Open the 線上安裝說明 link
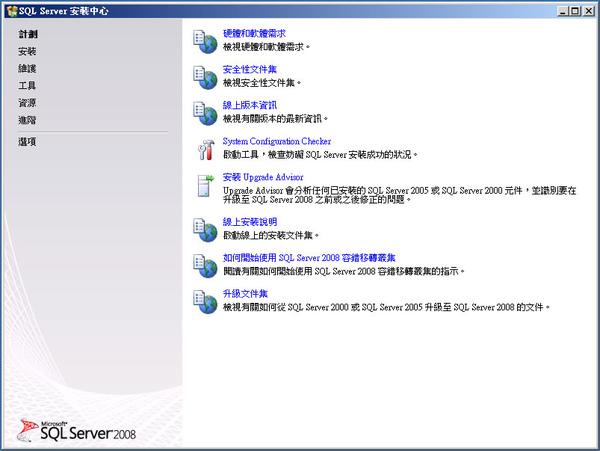The image size is (600, 451). tap(250, 222)
